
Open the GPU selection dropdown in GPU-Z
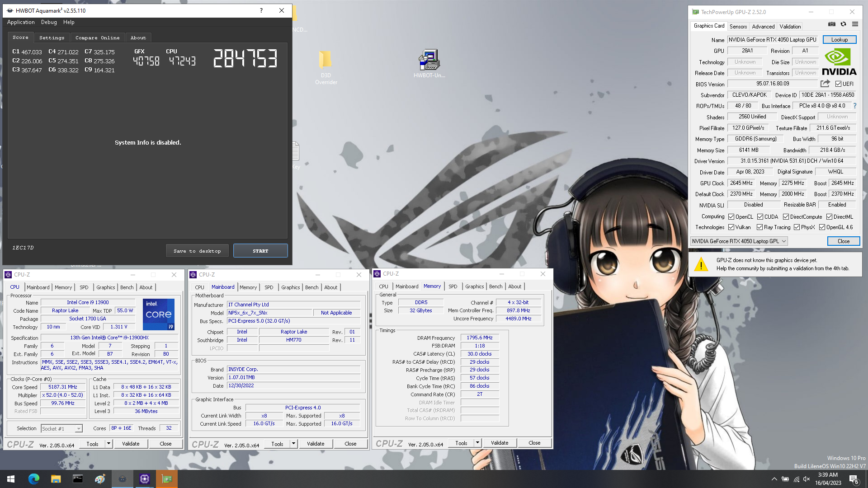(739, 241)
